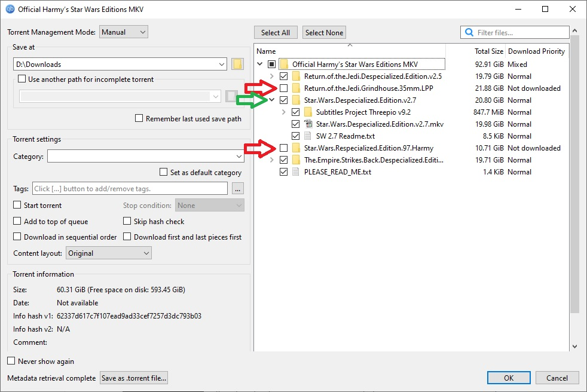Expand Subtitles Project Threepio v9.2 folder

coord(284,112)
